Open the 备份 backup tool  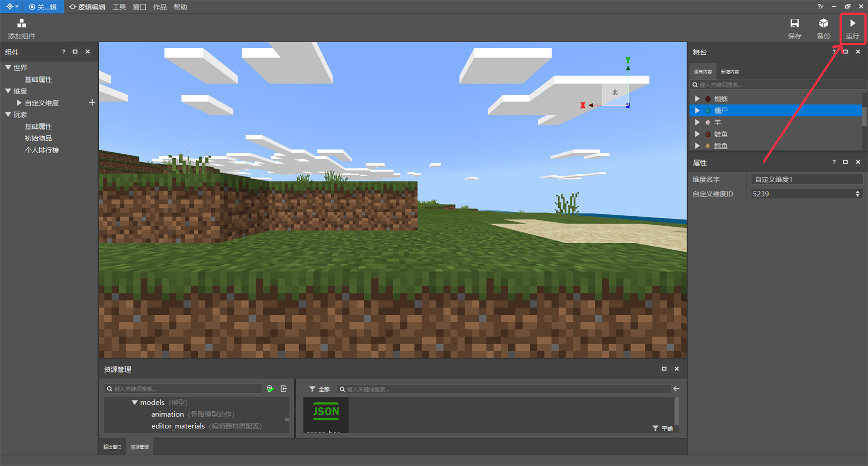click(823, 29)
